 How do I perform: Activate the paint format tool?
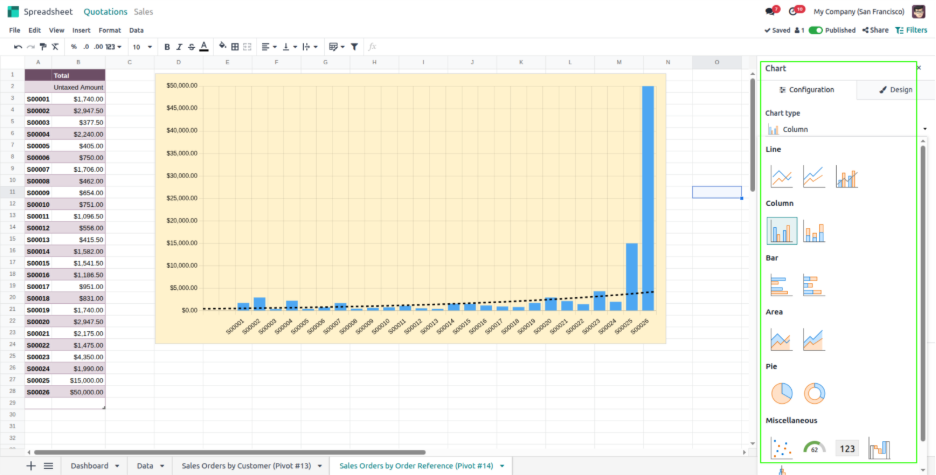coord(43,47)
